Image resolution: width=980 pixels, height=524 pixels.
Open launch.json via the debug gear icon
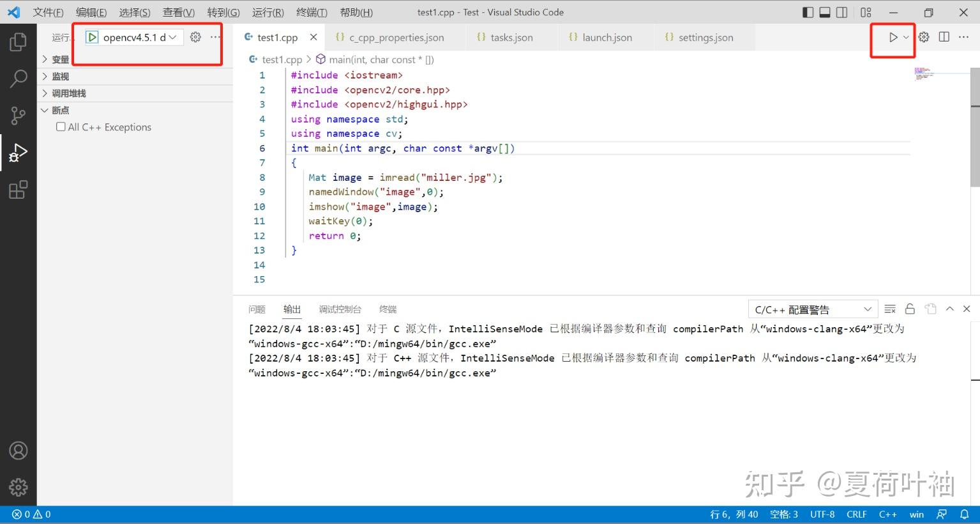pyautogui.click(x=196, y=37)
